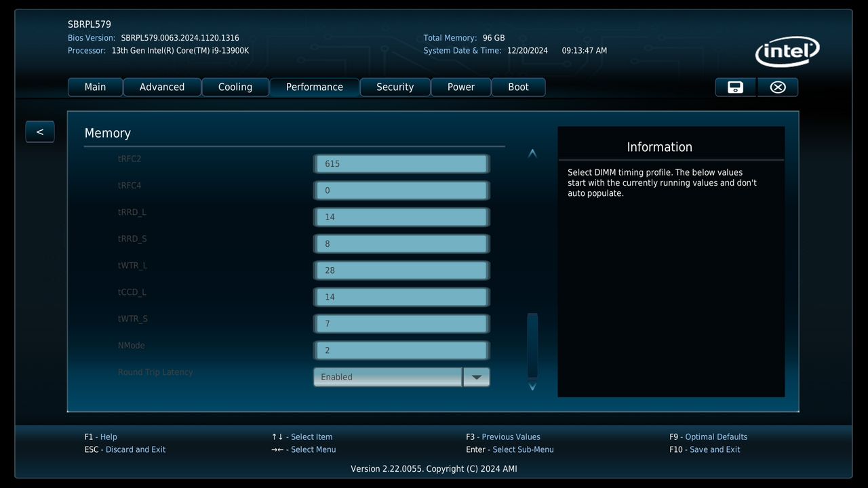This screenshot has height=488, width=868.
Task: Click the scroll down arrow
Action: coord(532,386)
